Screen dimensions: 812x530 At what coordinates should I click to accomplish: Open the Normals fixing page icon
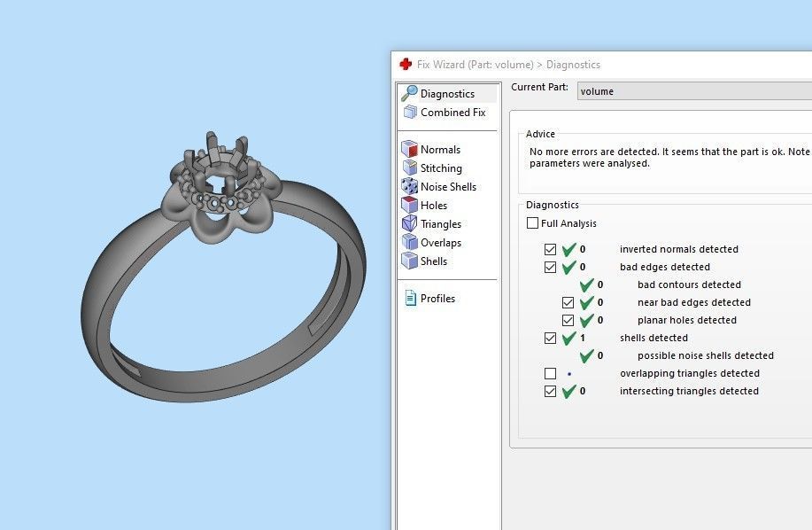click(x=409, y=149)
